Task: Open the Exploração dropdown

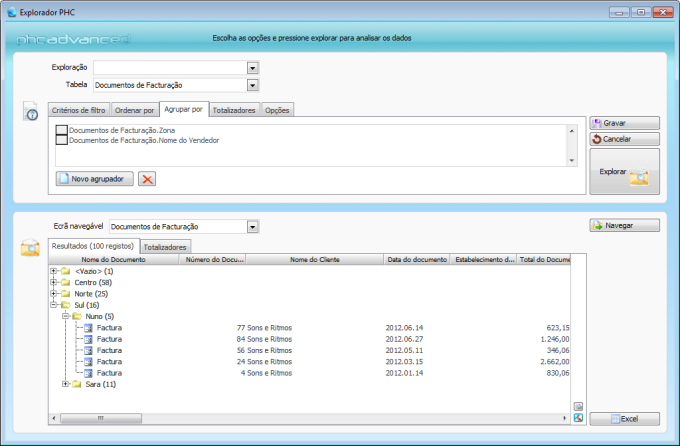Action: tap(253, 68)
